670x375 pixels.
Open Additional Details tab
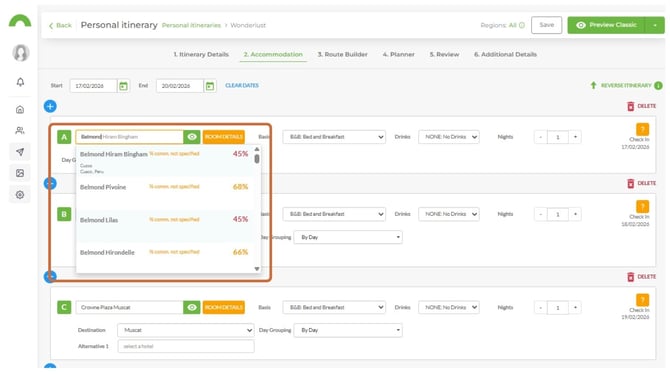pos(505,55)
